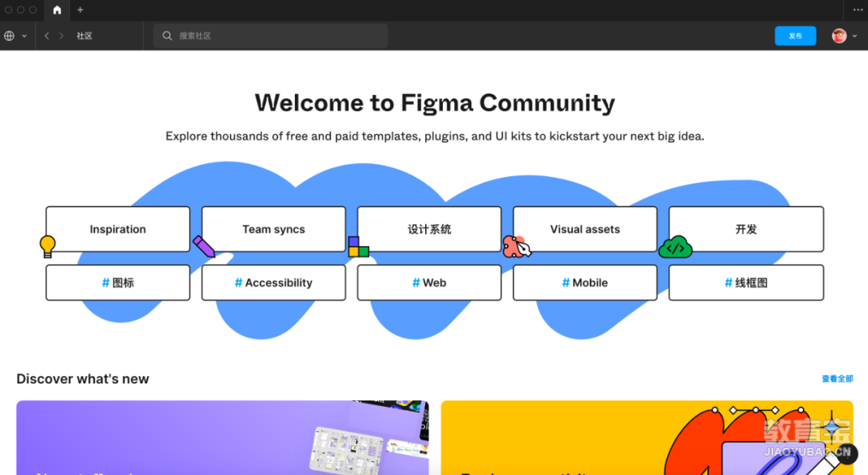The width and height of the screenshot is (868, 475).
Task: Click the Welcome to Figma Community heading
Action: point(435,103)
